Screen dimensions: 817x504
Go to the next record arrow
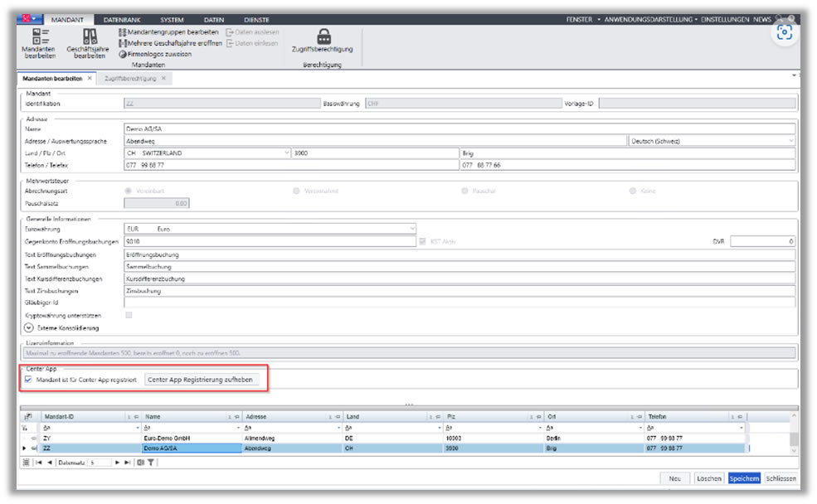point(117,463)
